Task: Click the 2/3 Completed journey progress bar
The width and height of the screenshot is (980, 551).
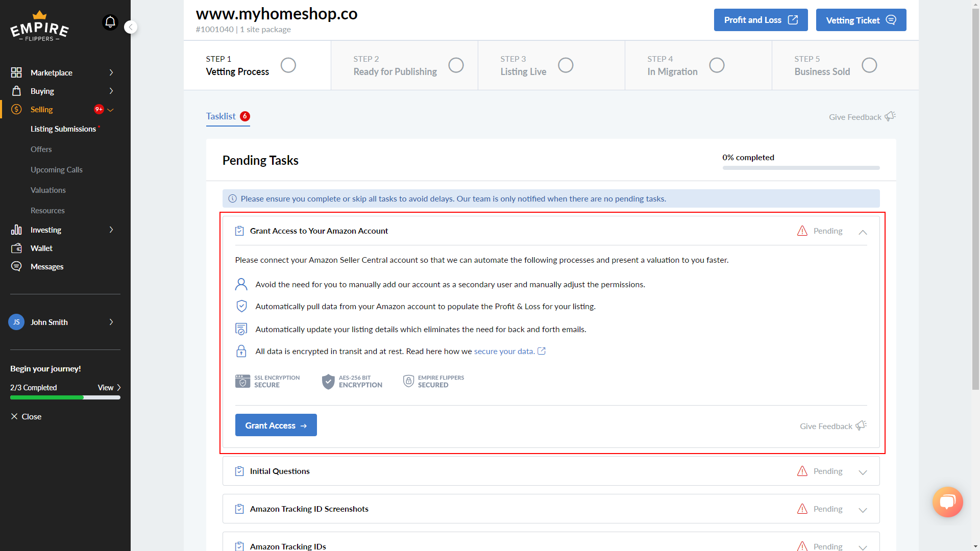Action: click(x=65, y=397)
